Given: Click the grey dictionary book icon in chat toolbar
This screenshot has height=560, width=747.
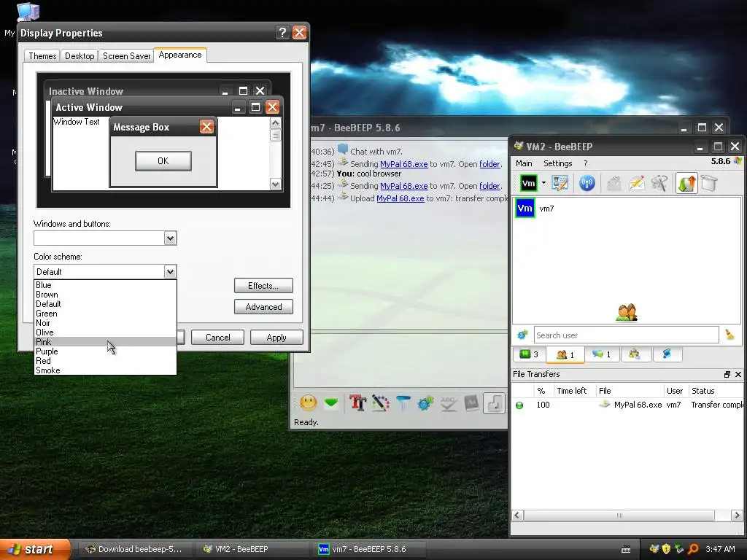Looking at the screenshot, I should tap(471, 403).
